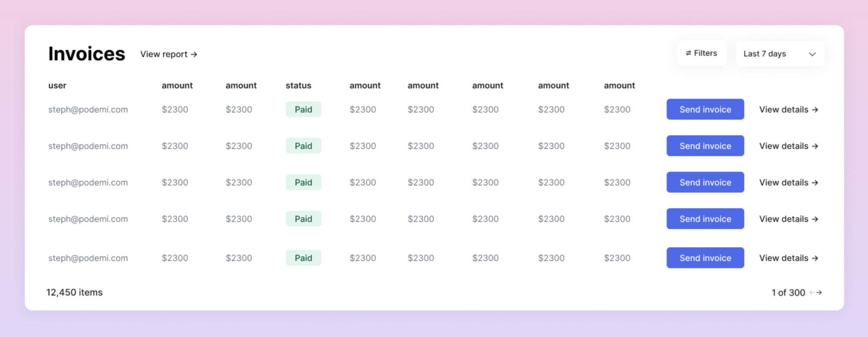The height and width of the screenshot is (337, 868).
Task: Open the Last 7 days dropdown
Action: 779,54
